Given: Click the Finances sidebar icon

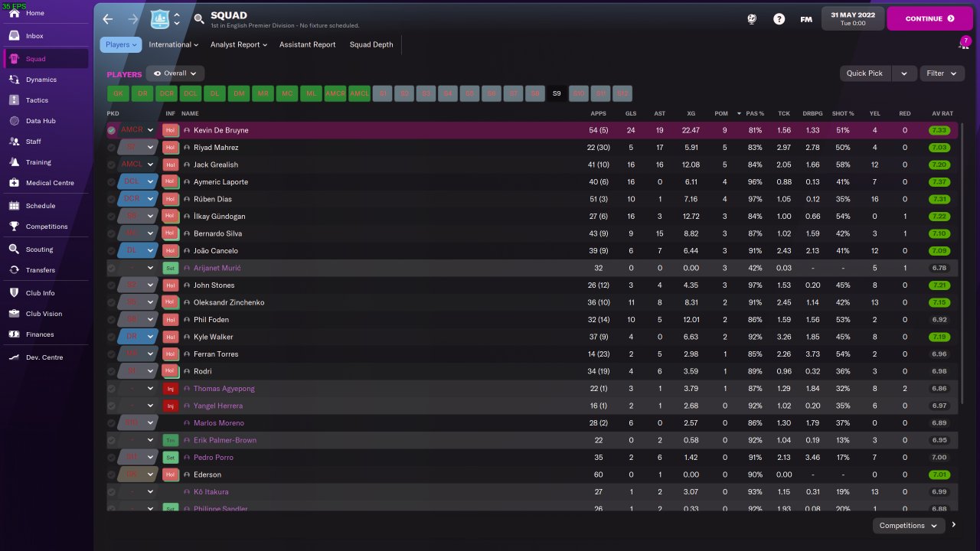Looking at the screenshot, I should 14,334.
